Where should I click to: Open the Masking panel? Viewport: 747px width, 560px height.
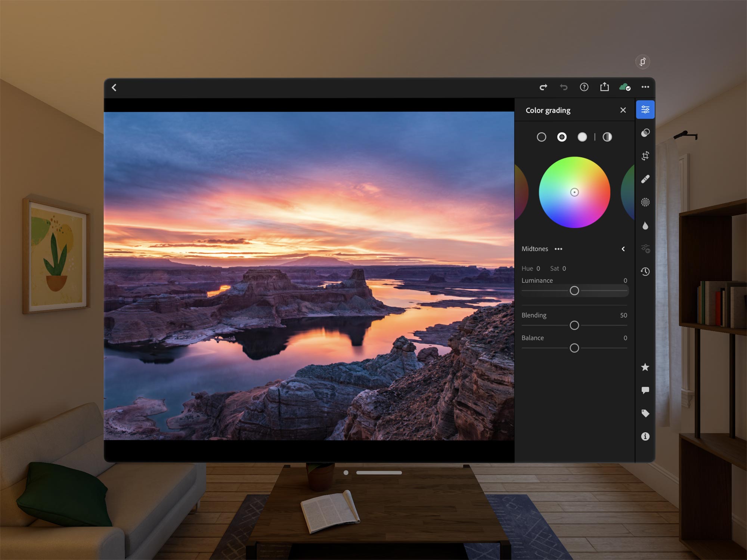click(x=645, y=202)
